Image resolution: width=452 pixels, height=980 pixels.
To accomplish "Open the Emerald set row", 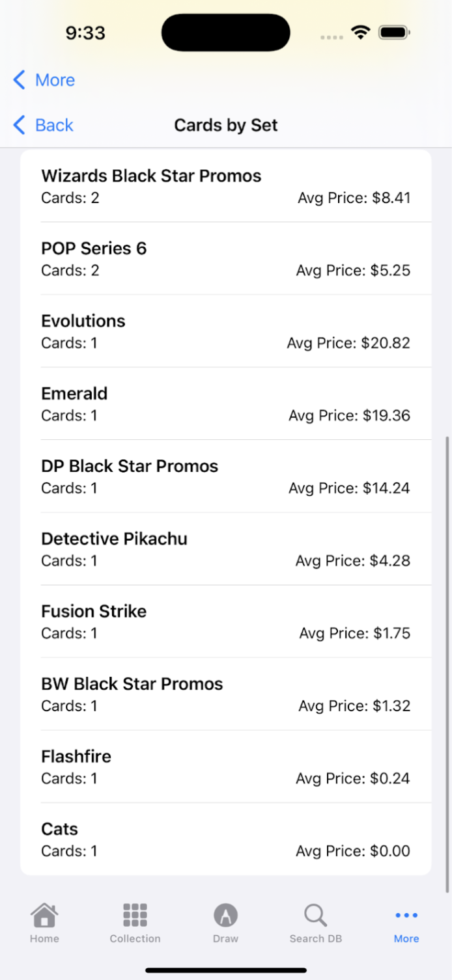I will [225, 403].
